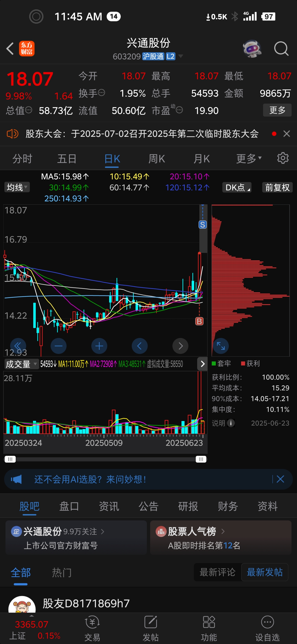Tap the B buy marker on chart
This screenshot has height=644, width=297.
coord(199,321)
